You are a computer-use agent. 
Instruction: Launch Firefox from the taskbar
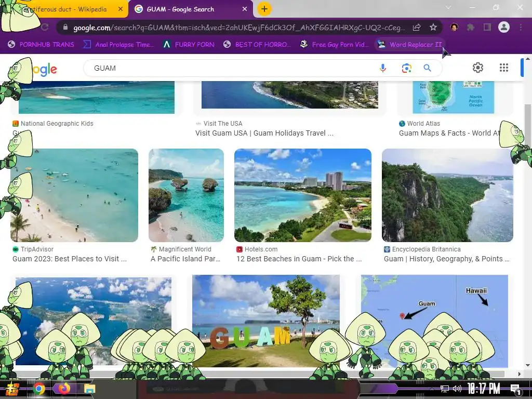tap(64, 389)
